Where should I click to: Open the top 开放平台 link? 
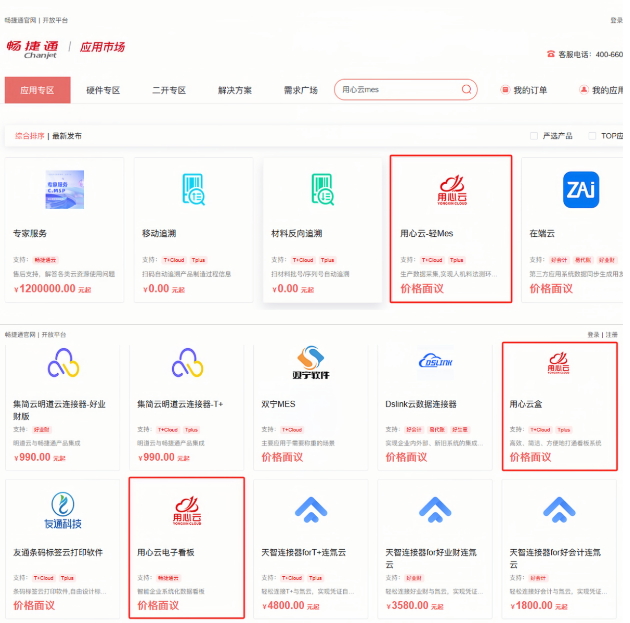55,20
